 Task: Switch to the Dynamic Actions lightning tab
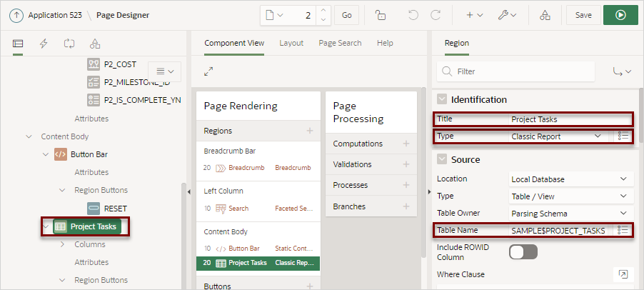[x=44, y=43]
